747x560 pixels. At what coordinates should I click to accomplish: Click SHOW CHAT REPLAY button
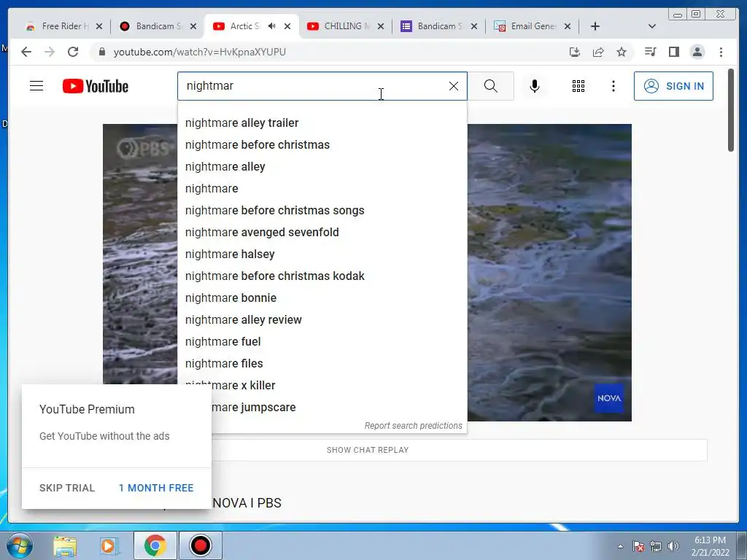click(368, 450)
